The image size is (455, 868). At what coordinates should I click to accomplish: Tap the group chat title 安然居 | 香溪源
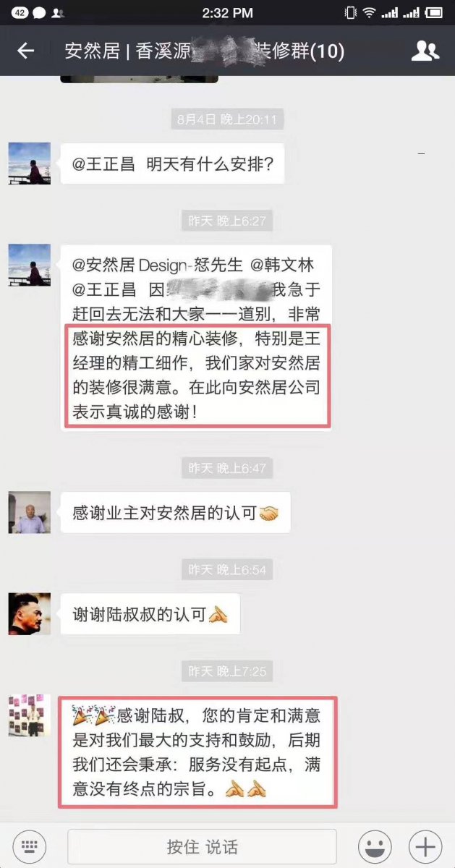click(x=205, y=51)
